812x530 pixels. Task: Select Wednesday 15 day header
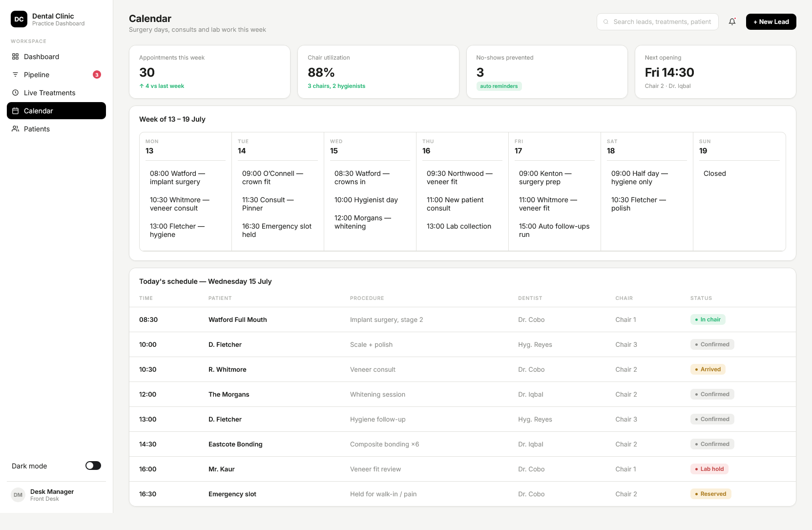coord(370,147)
